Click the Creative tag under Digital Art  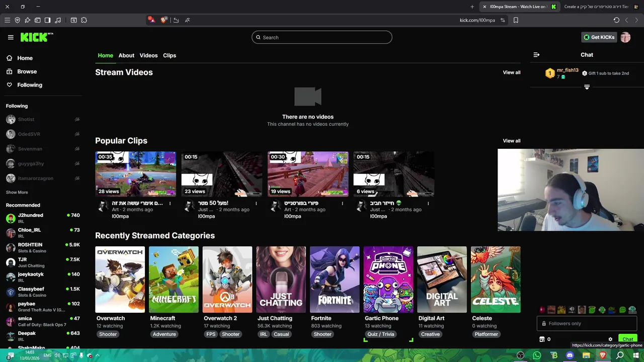tap(430, 334)
